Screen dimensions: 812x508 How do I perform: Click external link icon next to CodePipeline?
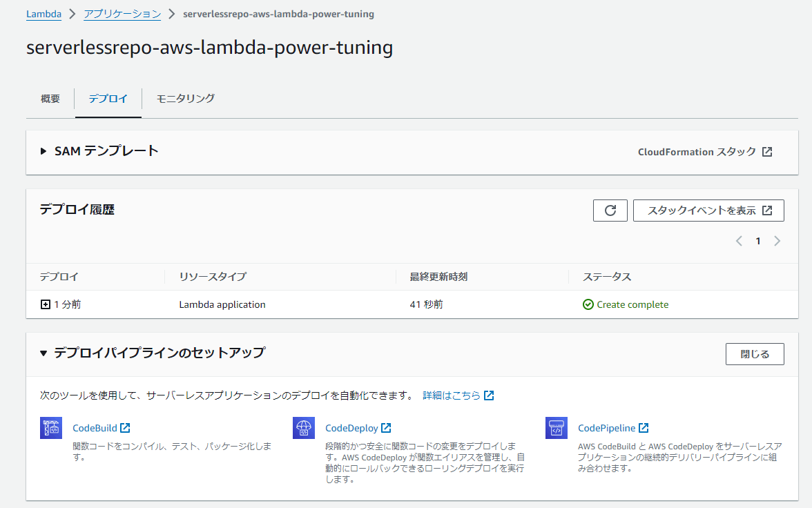[644, 428]
